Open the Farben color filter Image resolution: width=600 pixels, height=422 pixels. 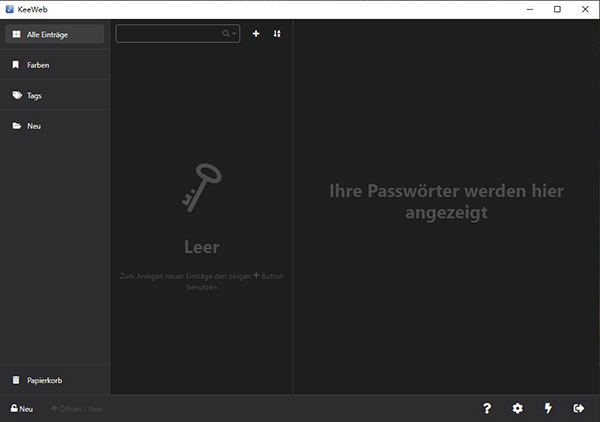pyautogui.click(x=55, y=65)
